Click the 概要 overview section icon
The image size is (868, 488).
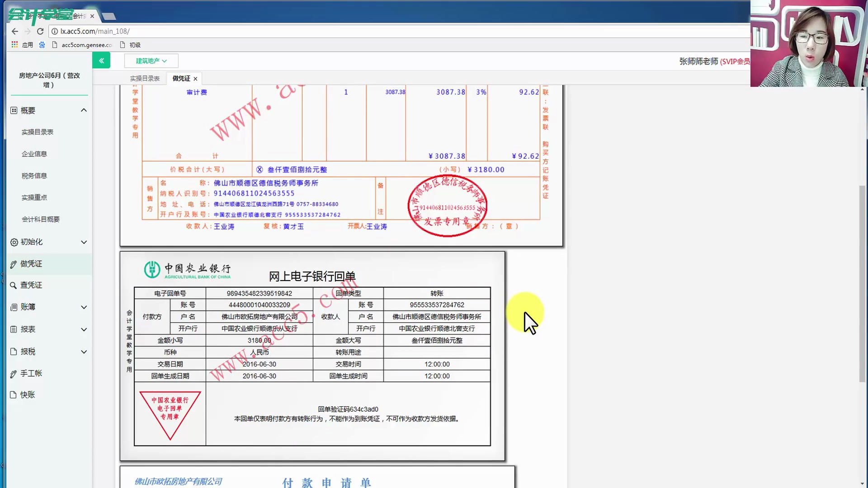tap(13, 110)
